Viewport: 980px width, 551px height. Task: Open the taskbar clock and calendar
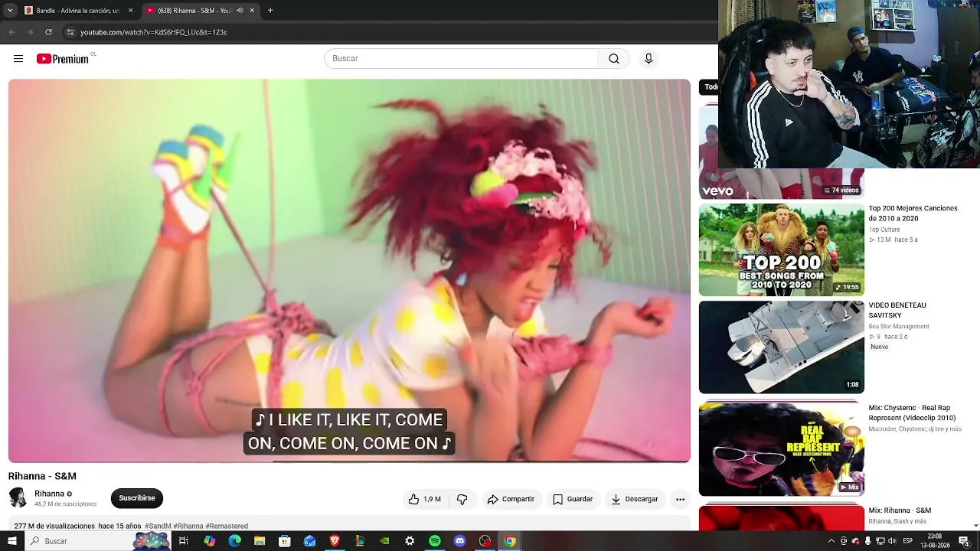pyautogui.click(x=935, y=541)
